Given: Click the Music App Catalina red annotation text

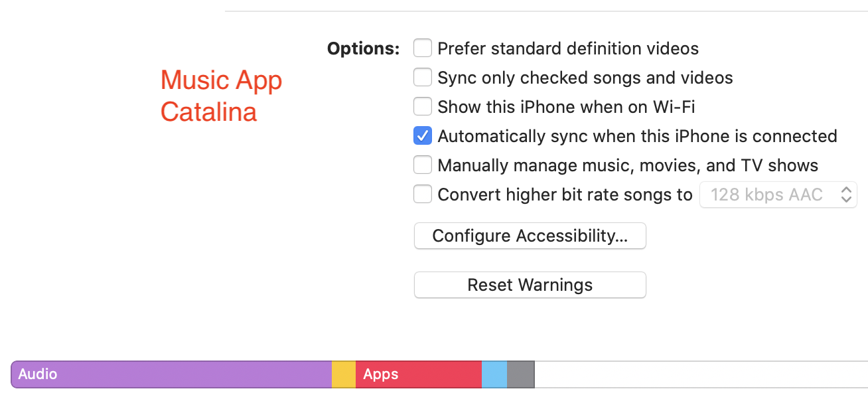Looking at the screenshot, I should [221, 96].
